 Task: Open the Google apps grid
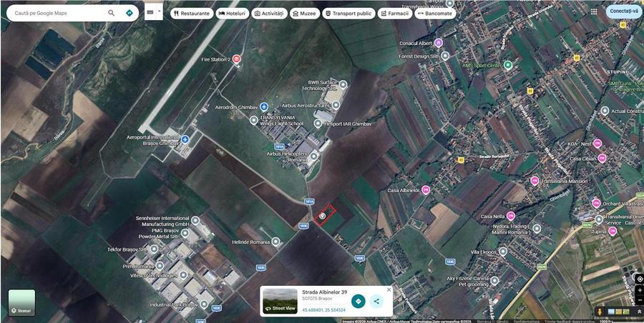[x=594, y=11]
